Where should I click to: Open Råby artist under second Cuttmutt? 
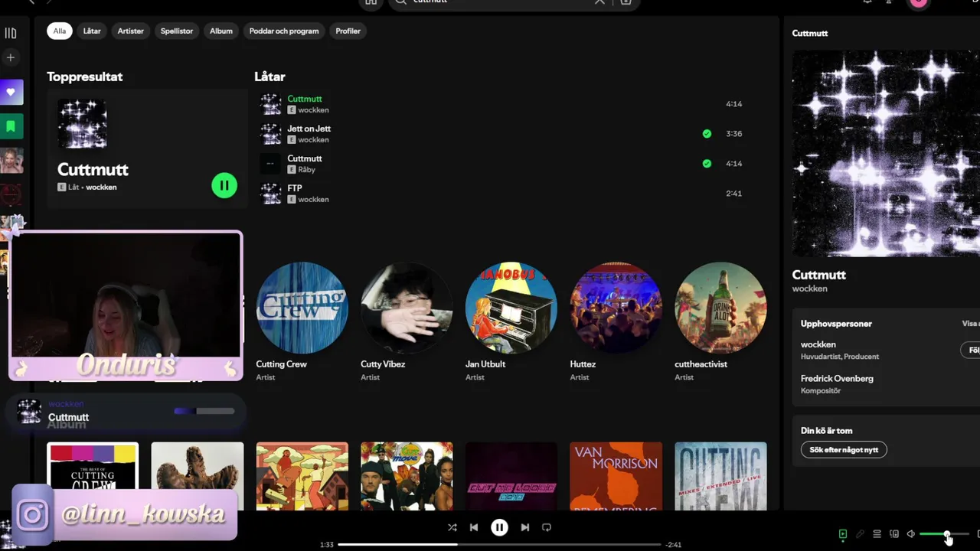point(306,170)
